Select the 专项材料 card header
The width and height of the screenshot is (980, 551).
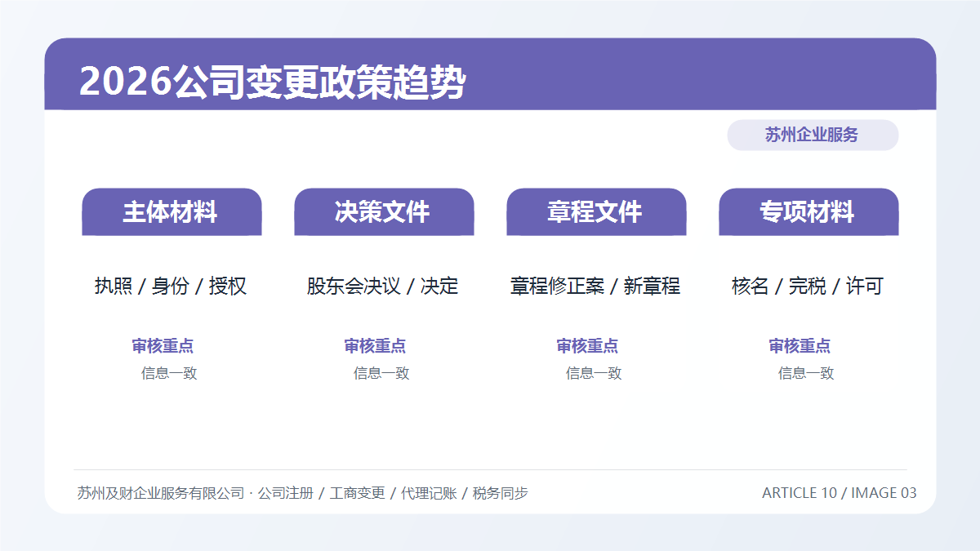pyautogui.click(x=808, y=212)
